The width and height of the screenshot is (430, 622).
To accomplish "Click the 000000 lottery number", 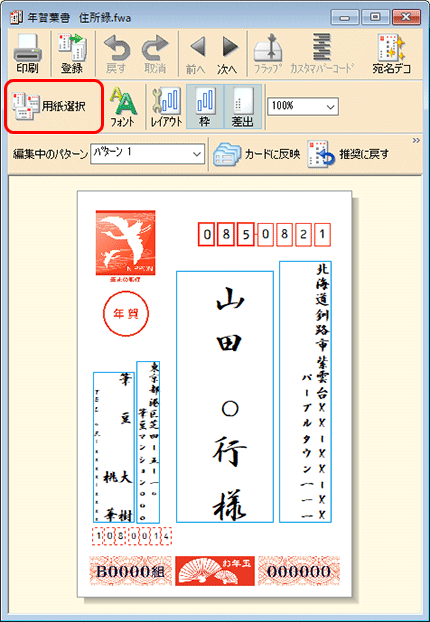I will coord(299,571).
